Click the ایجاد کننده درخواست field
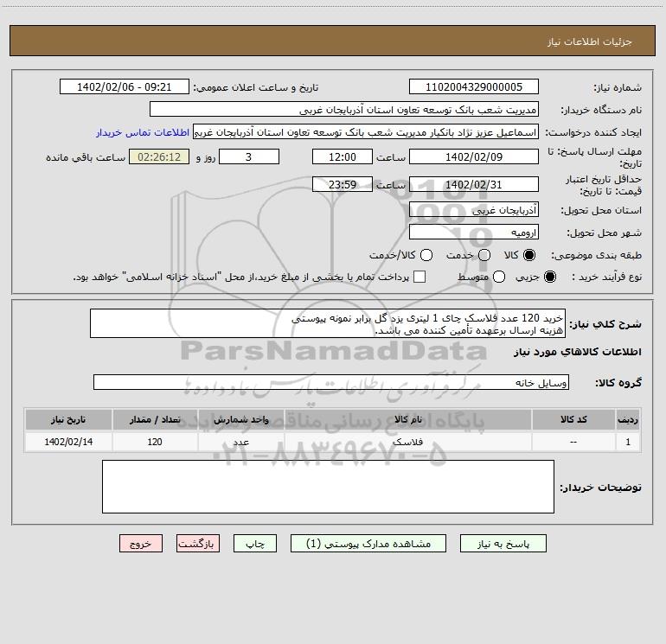The width and height of the screenshot is (666, 644). coord(366,131)
